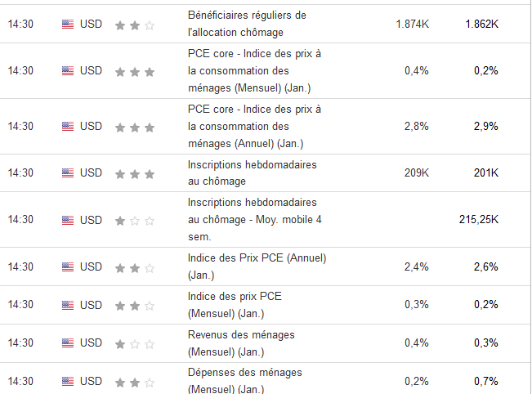Click US flag beside PCE core Mensuel
This screenshot has height=394, width=532.
[67, 71]
